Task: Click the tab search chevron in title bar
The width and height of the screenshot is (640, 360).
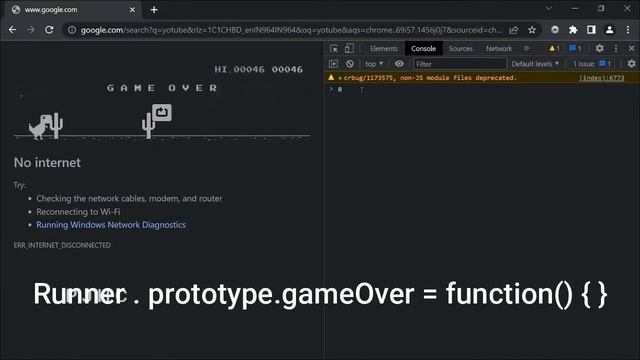Action: click(548, 9)
